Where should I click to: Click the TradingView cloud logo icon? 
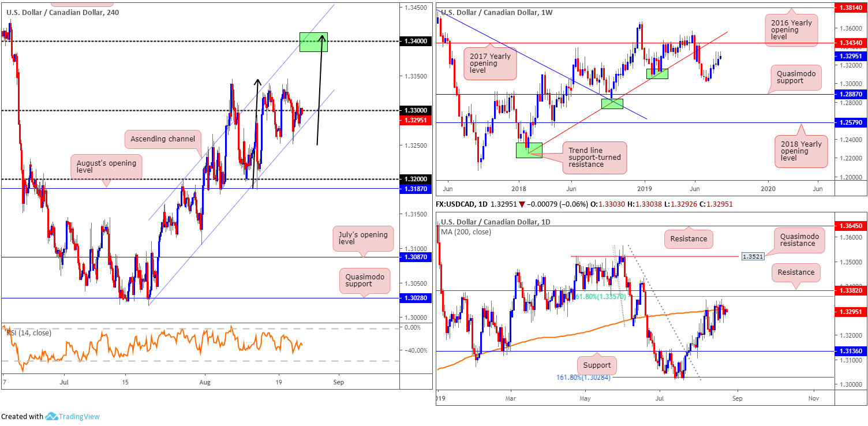click(50, 416)
